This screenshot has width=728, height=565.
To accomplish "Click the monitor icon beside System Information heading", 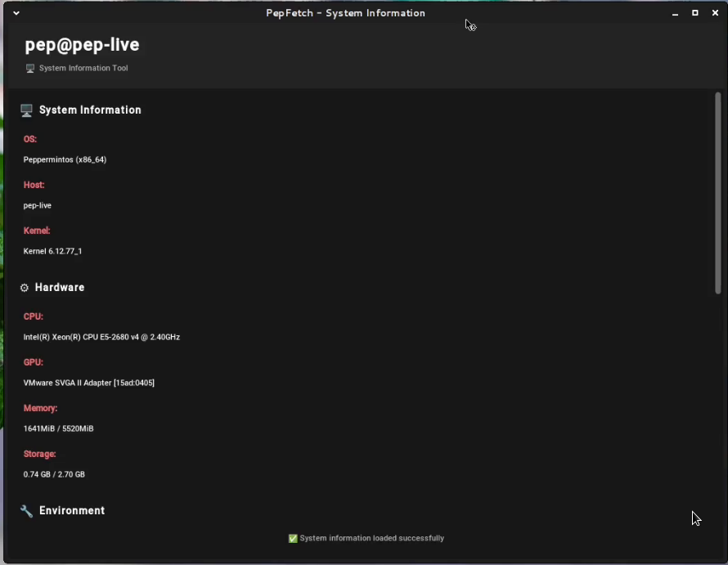I will [26, 110].
